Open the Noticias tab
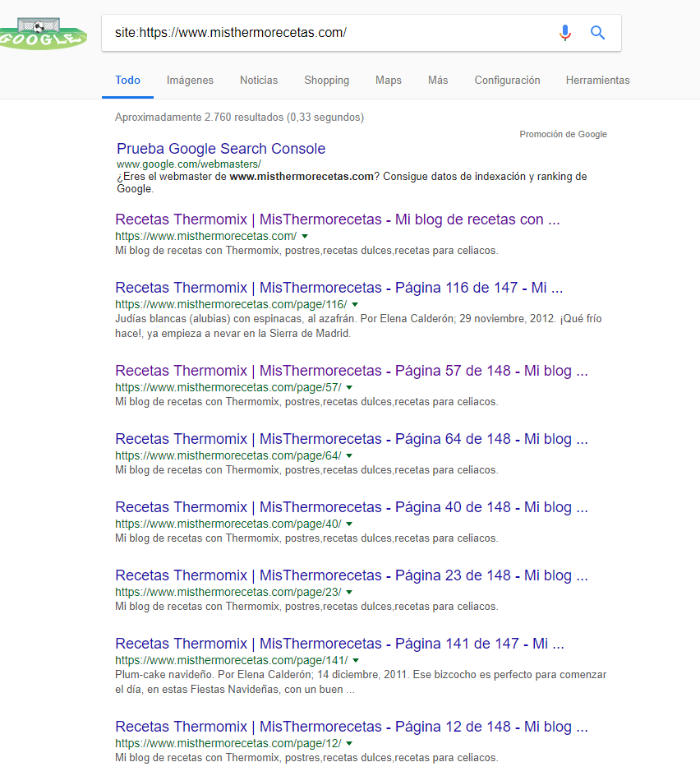Viewport: 700px width, 776px height. click(259, 81)
